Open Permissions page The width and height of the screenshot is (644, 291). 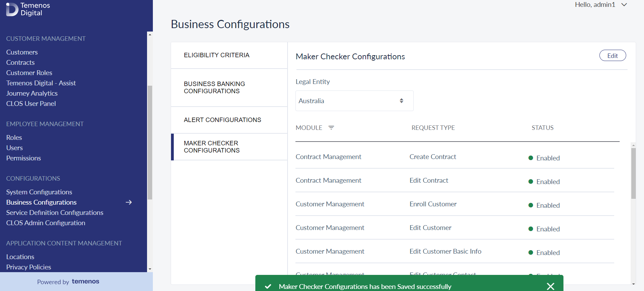pos(23,158)
